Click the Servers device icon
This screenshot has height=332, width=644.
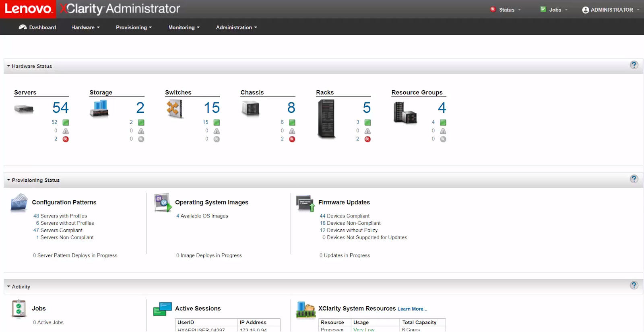(24, 109)
